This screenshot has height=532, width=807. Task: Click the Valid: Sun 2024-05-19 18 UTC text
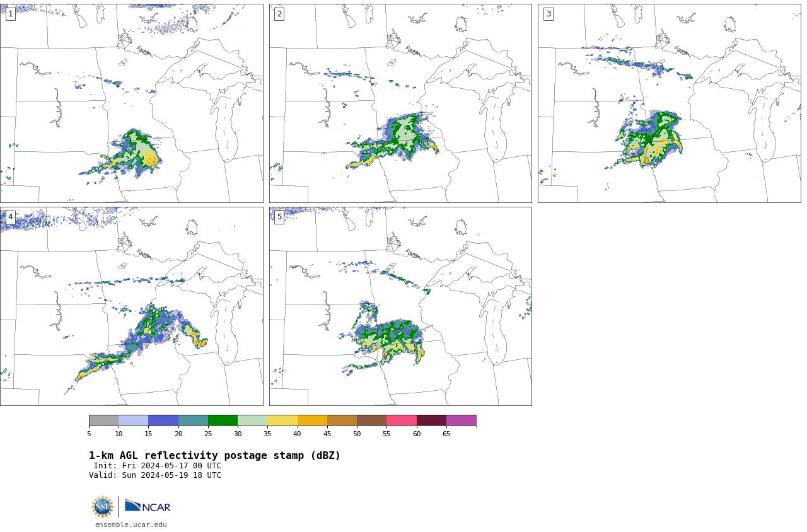tap(155, 475)
